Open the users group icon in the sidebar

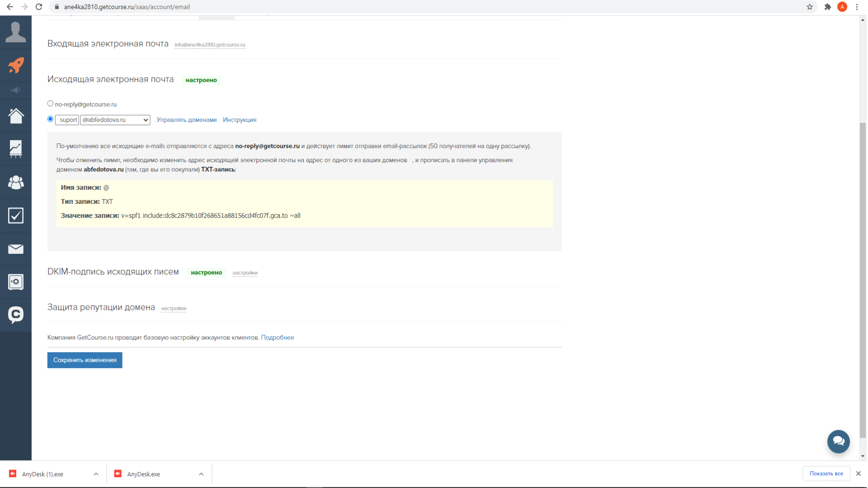pos(16,182)
